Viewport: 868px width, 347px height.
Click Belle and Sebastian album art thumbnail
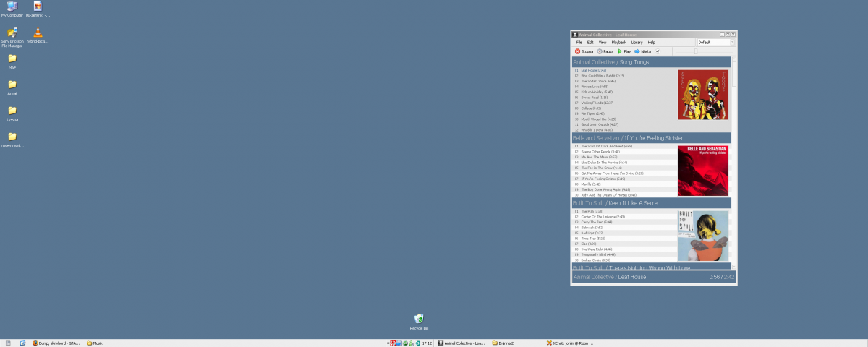(702, 171)
